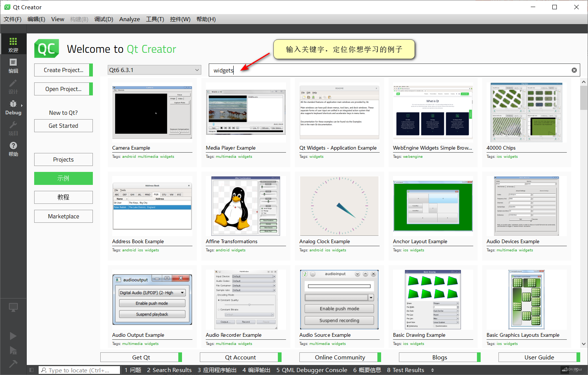Switch to the 欢迎 Welcome mode
Screen dimensions: 588x375
(13, 44)
